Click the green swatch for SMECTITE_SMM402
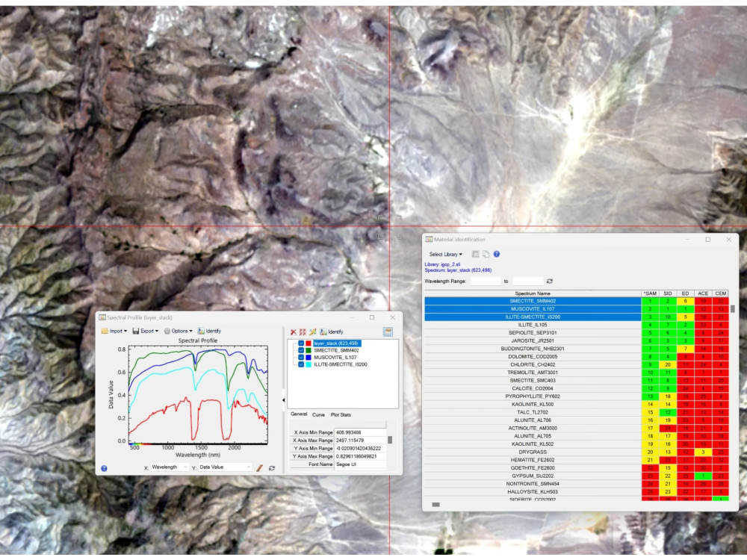Viewport: 747px width, 560px height. 309,350
